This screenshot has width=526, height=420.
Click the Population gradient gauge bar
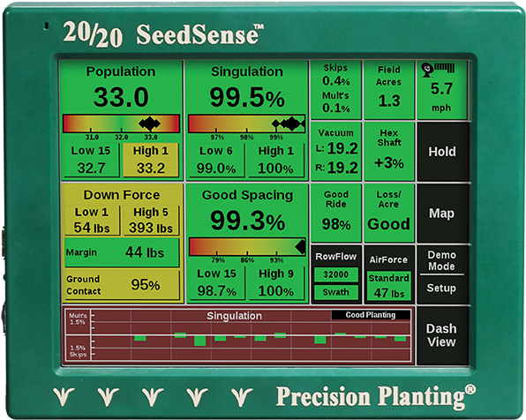(x=121, y=124)
